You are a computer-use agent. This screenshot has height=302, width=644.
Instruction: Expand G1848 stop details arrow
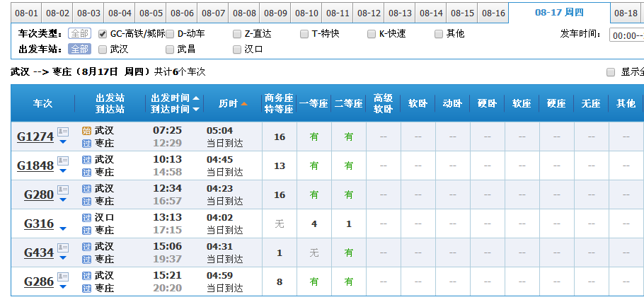(x=63, y=170)
